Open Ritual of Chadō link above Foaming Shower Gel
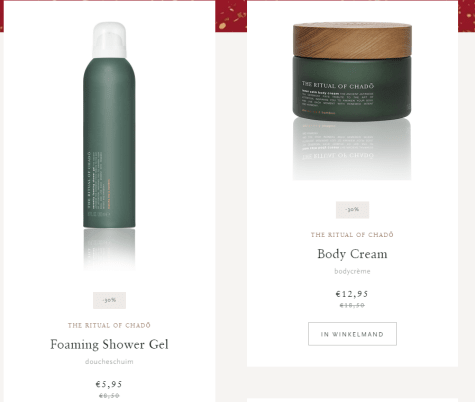Image resolution: width=475 pixels, height=402 pixels. click(x=109, y=325)
